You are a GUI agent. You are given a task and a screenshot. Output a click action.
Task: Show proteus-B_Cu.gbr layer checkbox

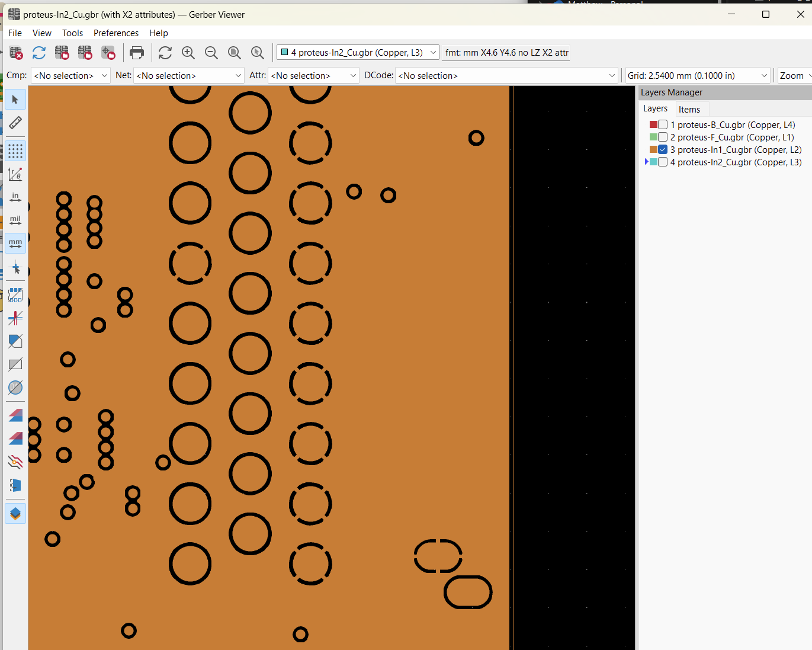click(x=663, y=124)
